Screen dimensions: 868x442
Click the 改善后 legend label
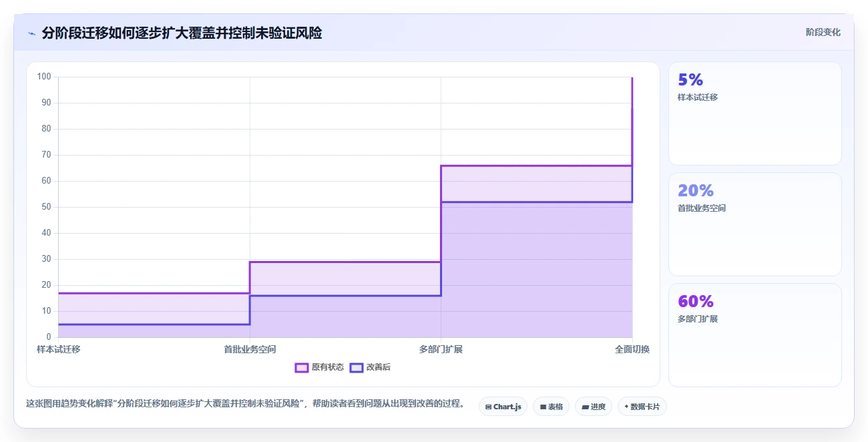379,367
